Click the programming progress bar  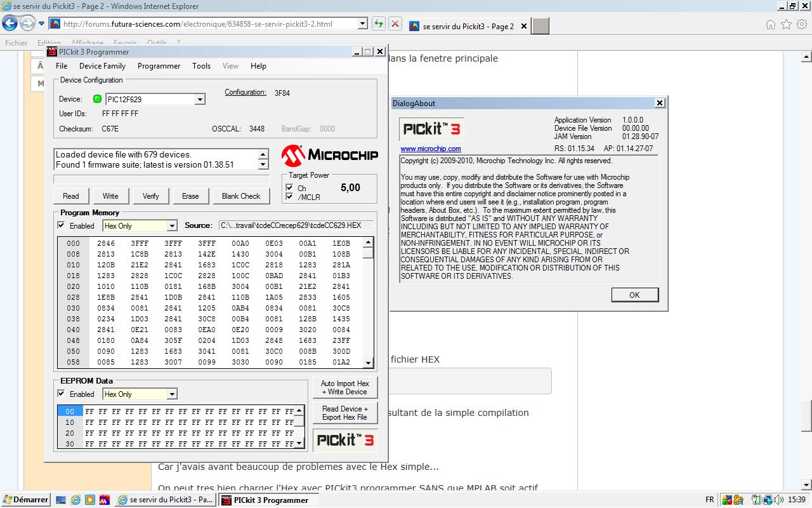[x=162, y=180]
